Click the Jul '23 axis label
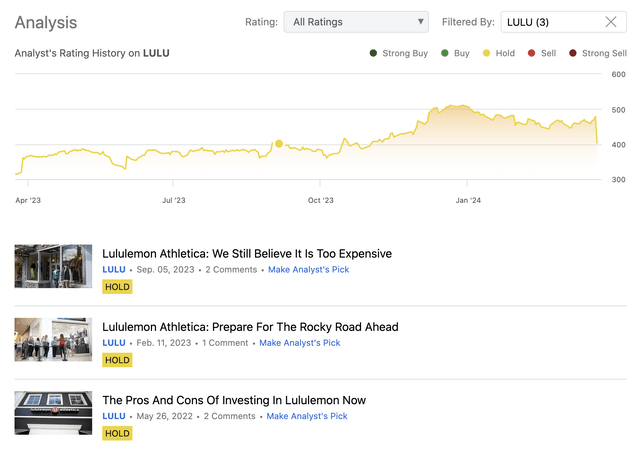 (174, 200)
